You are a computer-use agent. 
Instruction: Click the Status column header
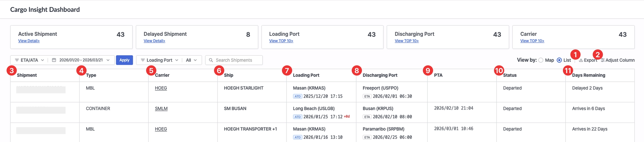[510, 75]
